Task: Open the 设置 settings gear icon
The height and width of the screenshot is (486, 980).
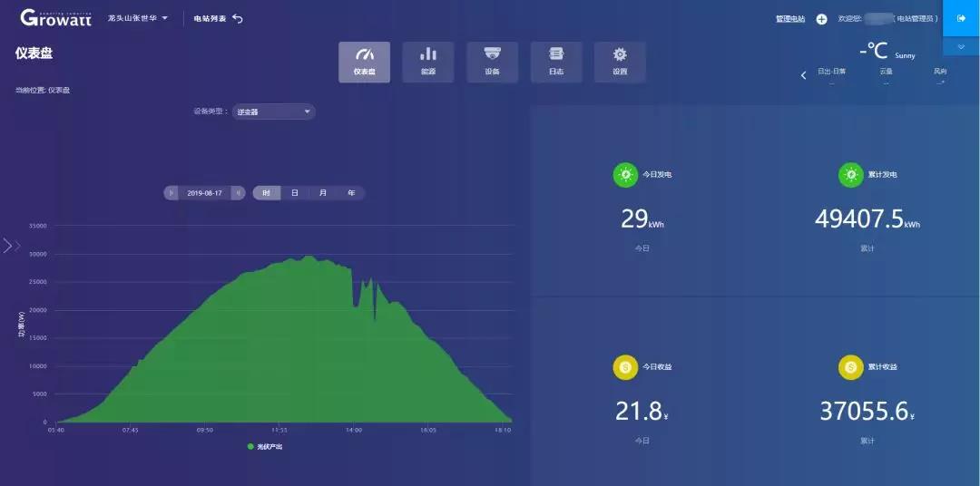Action: [620, 62]
